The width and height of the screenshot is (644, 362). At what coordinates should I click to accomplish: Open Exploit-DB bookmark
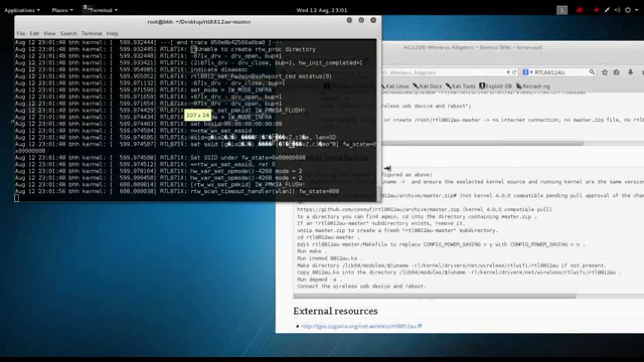496,86
